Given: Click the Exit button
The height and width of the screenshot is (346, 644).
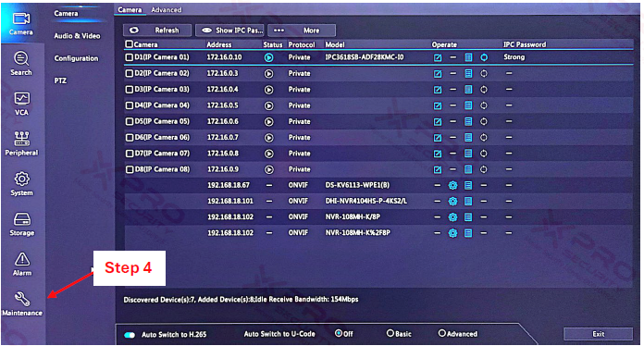Looking at the screenshot, I should (x=598, y=334).
